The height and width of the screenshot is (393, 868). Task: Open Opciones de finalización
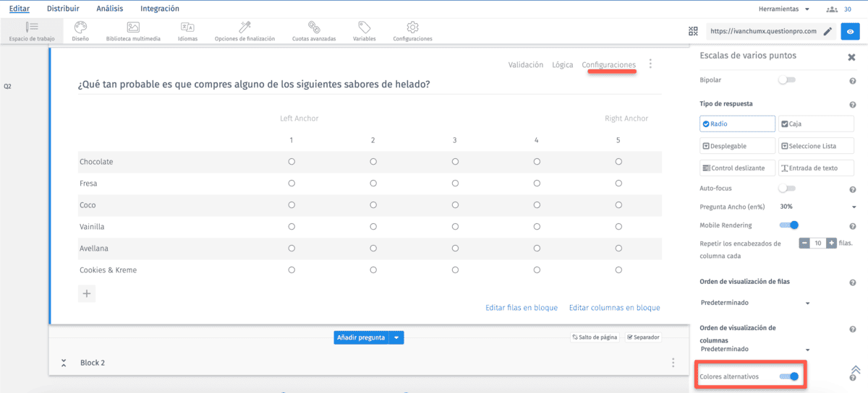(244, 31)
